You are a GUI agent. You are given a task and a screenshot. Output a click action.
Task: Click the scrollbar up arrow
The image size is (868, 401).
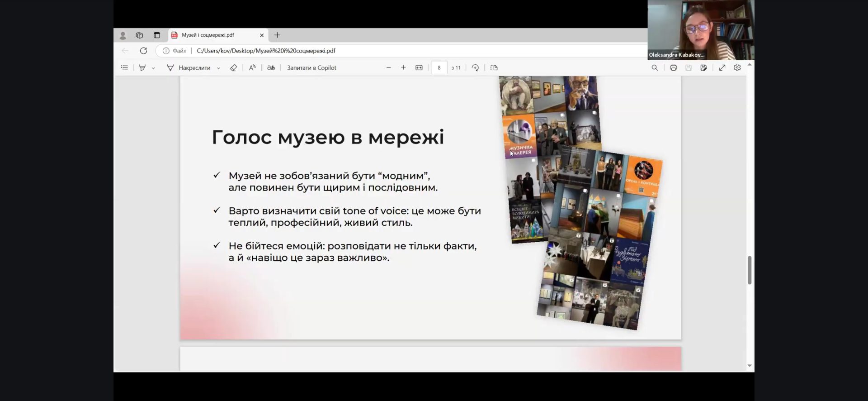[x=750, y=65]
